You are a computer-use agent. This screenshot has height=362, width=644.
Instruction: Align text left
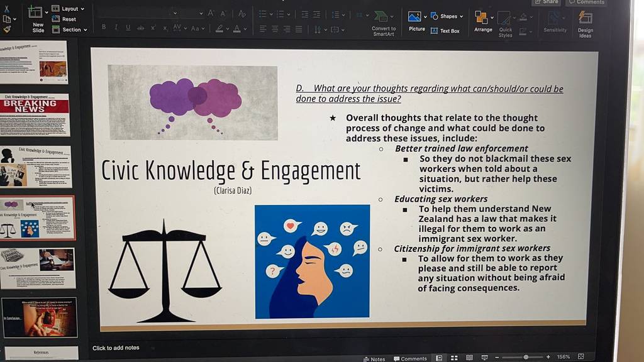click(x=263, y=29)
